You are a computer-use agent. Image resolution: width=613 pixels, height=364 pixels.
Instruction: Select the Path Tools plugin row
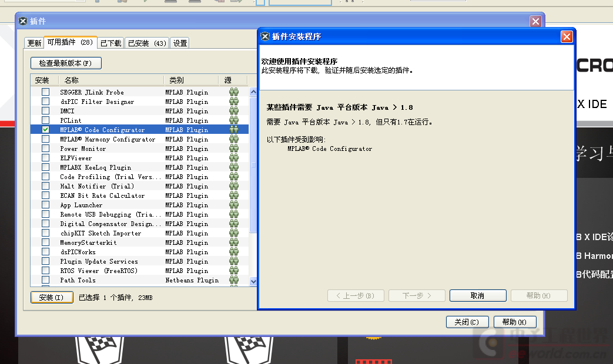pos(139,279)
